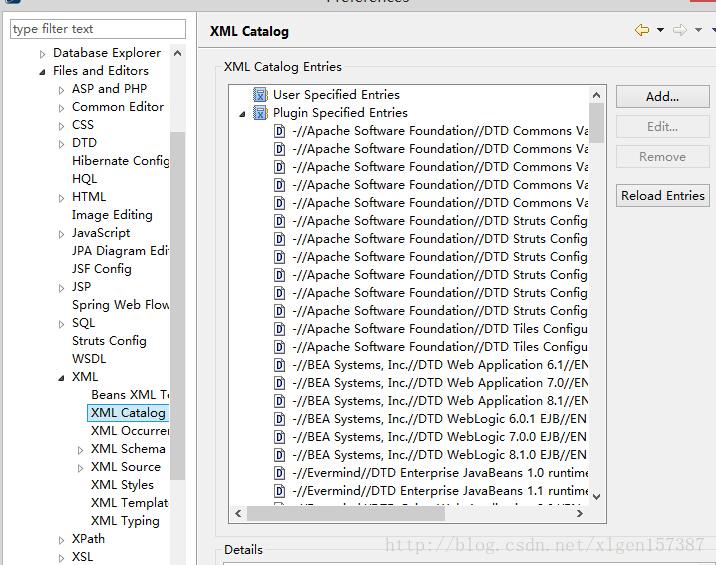Click the type filter text field

pos(98,30)
